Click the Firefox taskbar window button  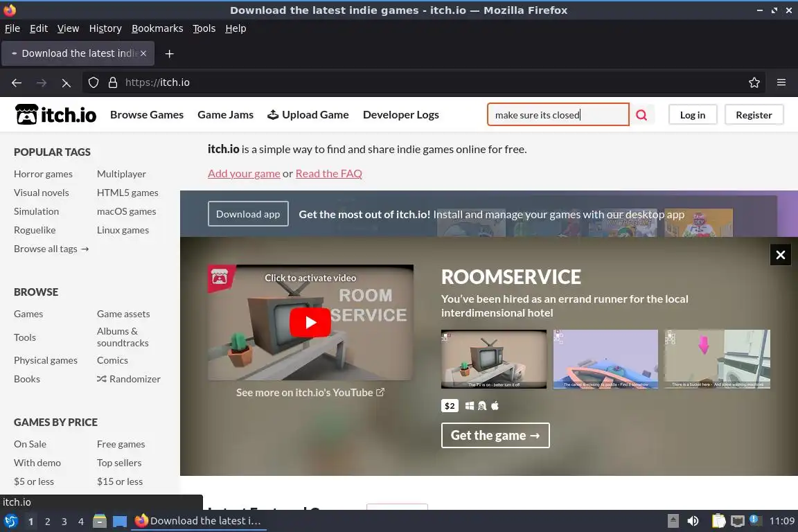(x=199, y=521)
